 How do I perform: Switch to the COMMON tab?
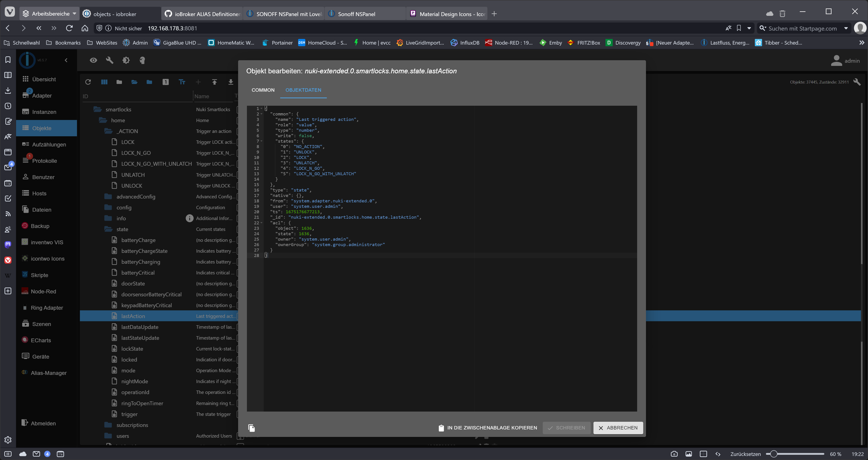click(x=263, y=90)
